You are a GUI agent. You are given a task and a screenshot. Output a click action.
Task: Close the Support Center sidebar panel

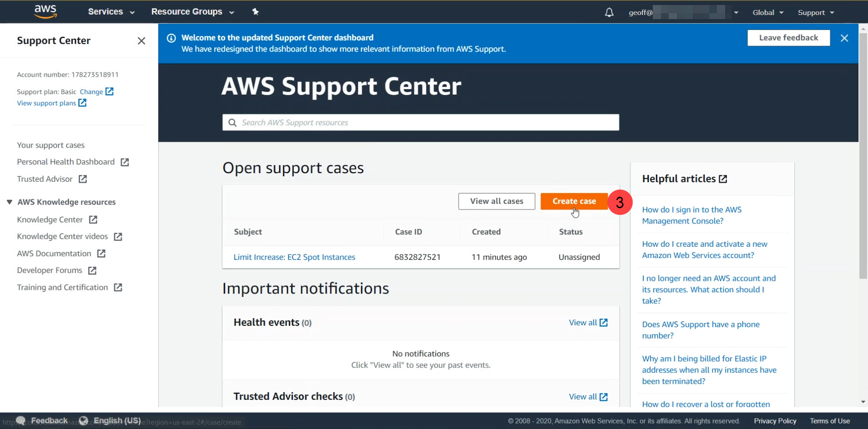pyautogui.click(x=141, y=41)
